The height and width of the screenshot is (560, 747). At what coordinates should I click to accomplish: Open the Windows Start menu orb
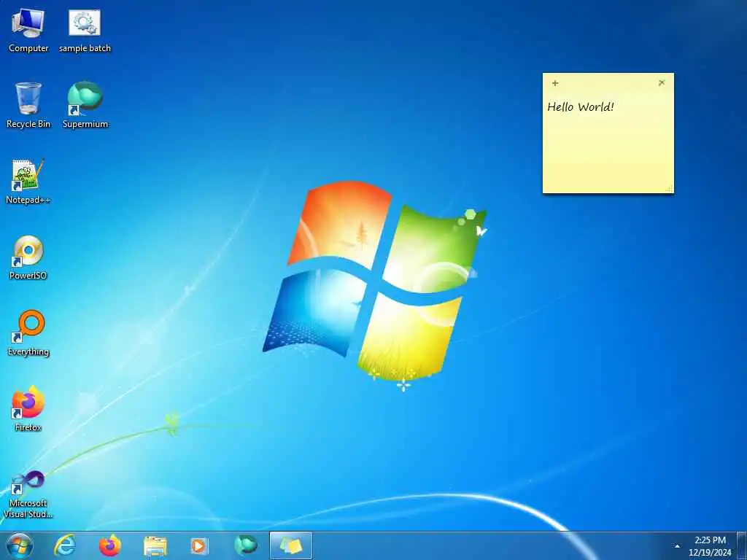[20, 545]
